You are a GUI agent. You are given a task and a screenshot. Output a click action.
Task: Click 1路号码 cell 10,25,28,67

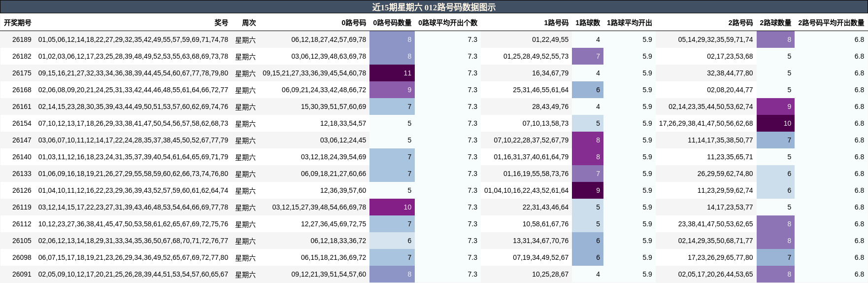pos(550,274)
